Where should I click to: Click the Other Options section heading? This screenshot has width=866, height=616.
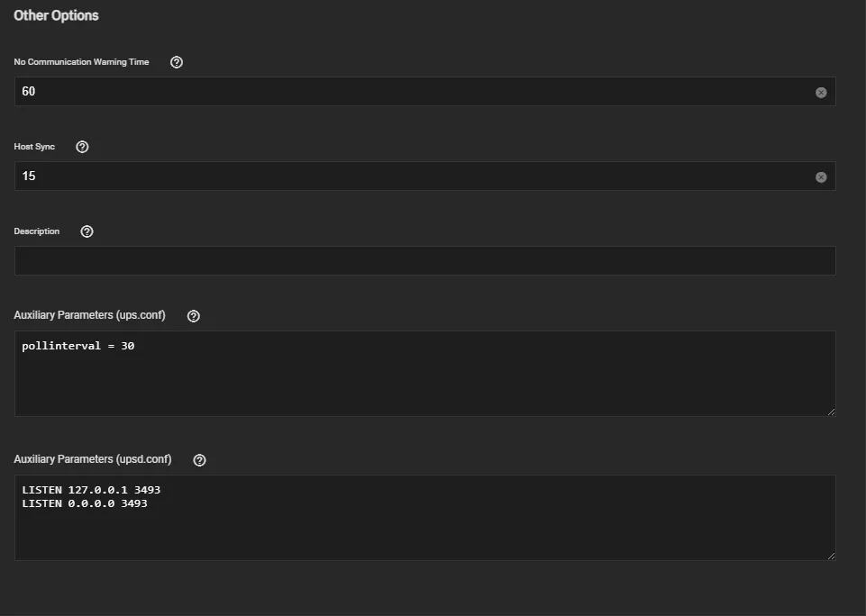(56, 15)
